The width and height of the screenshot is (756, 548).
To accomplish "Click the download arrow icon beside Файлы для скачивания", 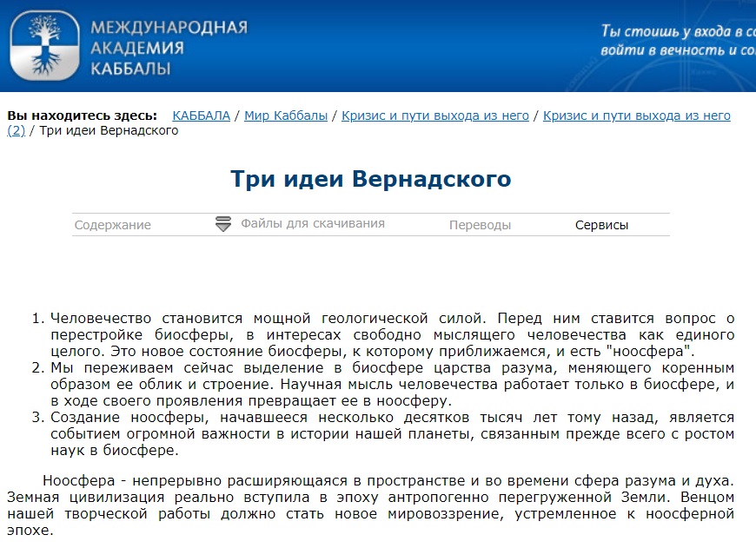I will point(222,224).
